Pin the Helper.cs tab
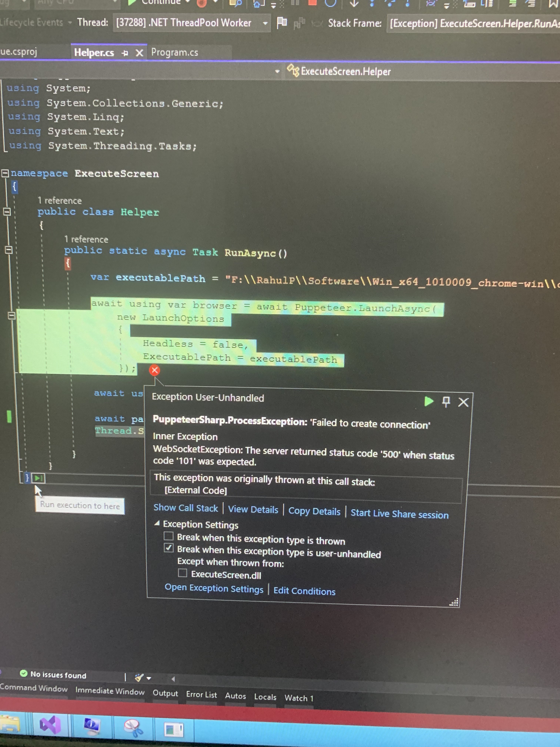560x747 pixels. pos(125,53)
